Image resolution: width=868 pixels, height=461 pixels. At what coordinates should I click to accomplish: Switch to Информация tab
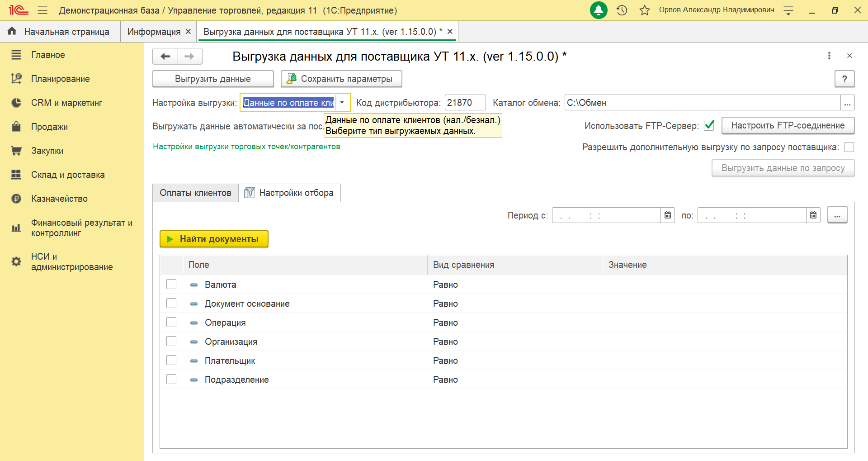pyautogui.click(x=154, y=32)
